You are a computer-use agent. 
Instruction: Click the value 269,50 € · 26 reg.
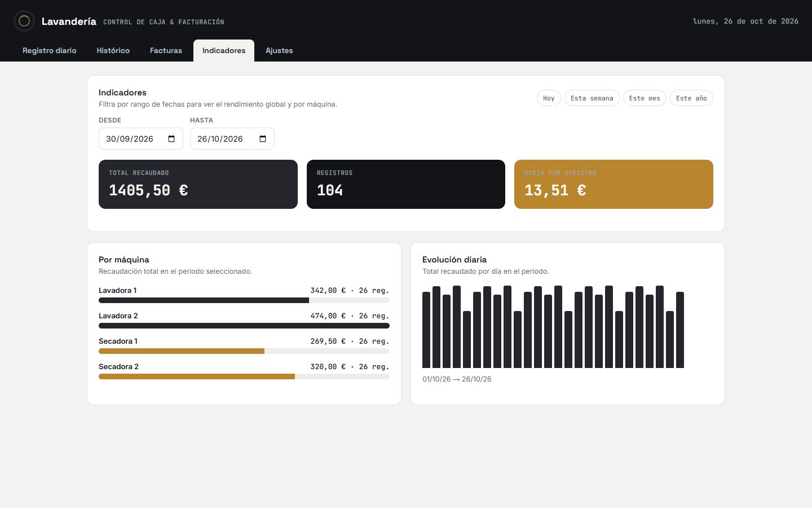coord(350,341)
